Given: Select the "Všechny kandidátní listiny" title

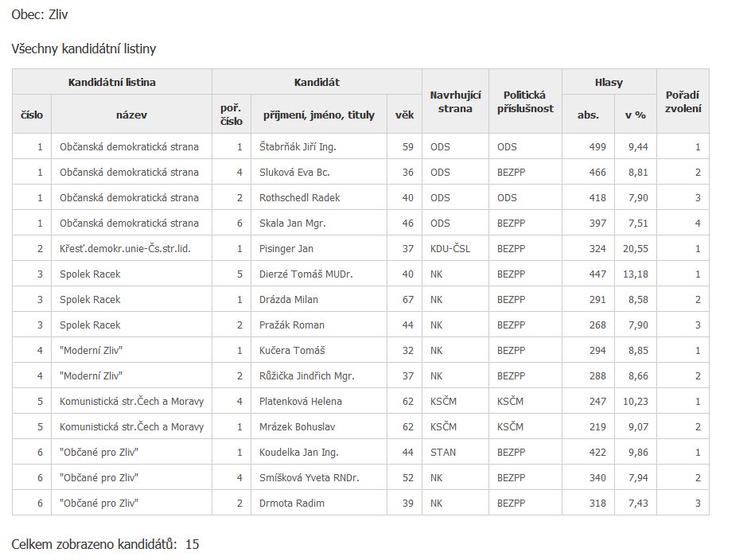Looking at the screenshot, I should [x=84, y=49].
